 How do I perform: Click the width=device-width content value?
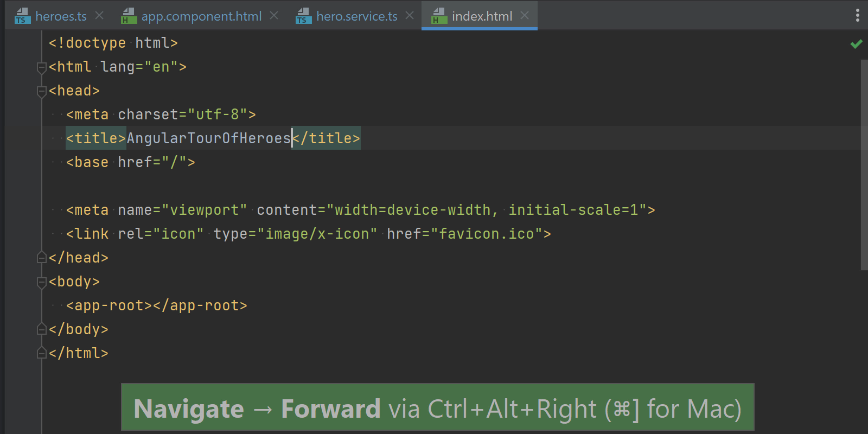tap(413, 210)
